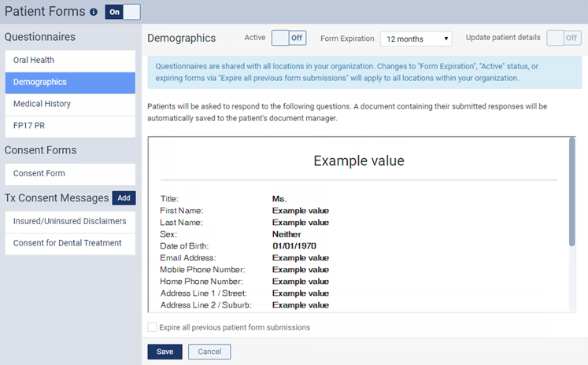Open the Demographics questionnaire item

click(70, 83)
